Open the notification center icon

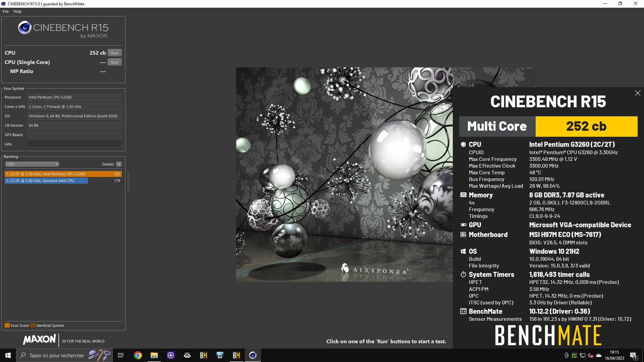[x=634, y=355]
